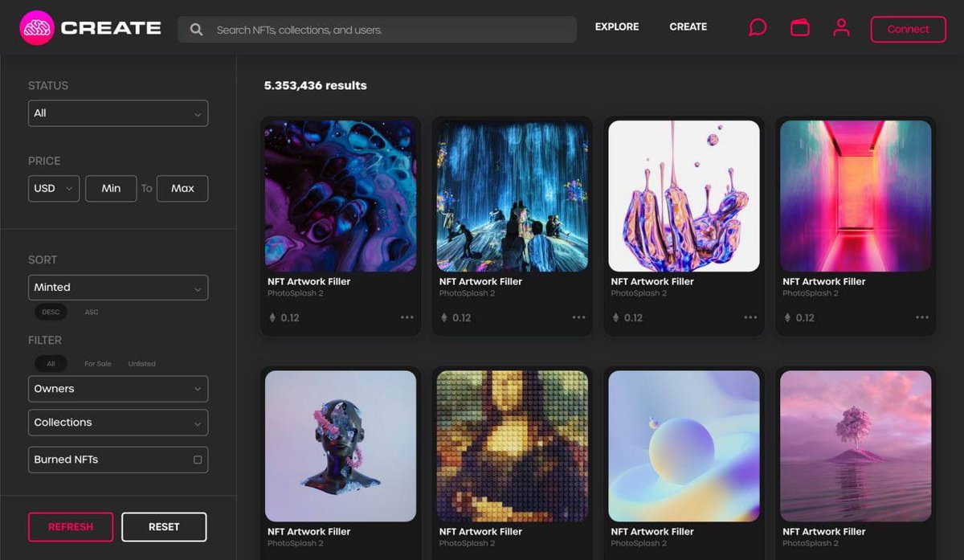Open three-dot menu on purple fluid artwork card
The image size is (964, 560).
[x=407, y=317]
